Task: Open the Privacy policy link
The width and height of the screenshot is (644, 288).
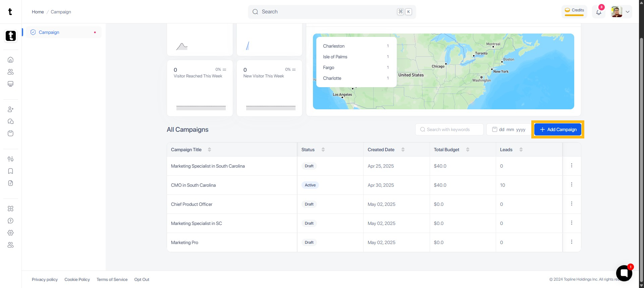Action: pyautogui.click(x=45, y=280)
